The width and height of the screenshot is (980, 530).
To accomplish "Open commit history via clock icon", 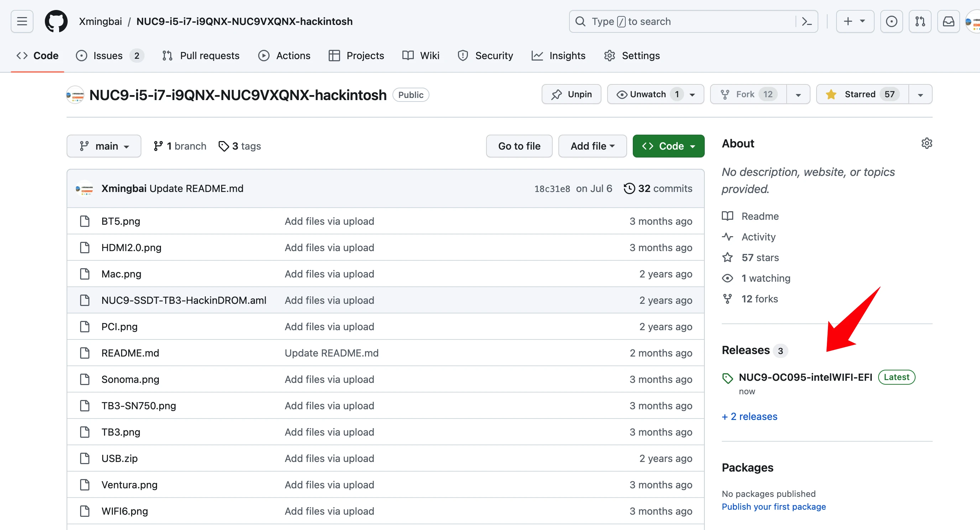I will tap(629, 188).
